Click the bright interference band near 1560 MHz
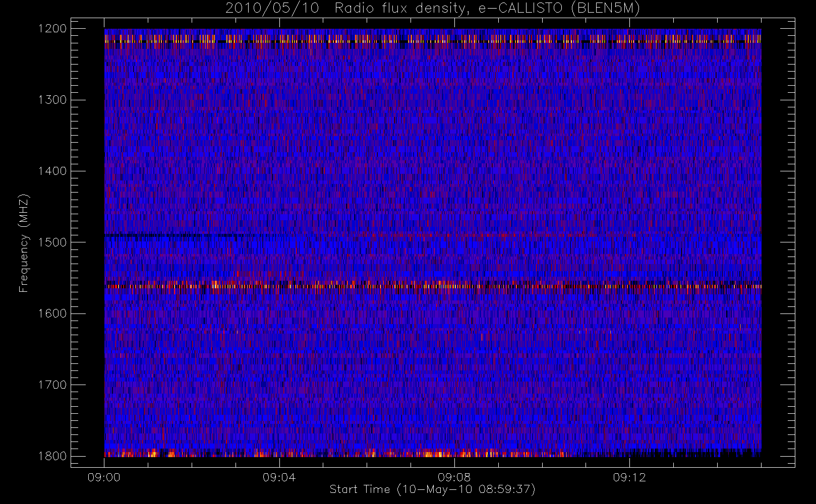 point(433,286)
